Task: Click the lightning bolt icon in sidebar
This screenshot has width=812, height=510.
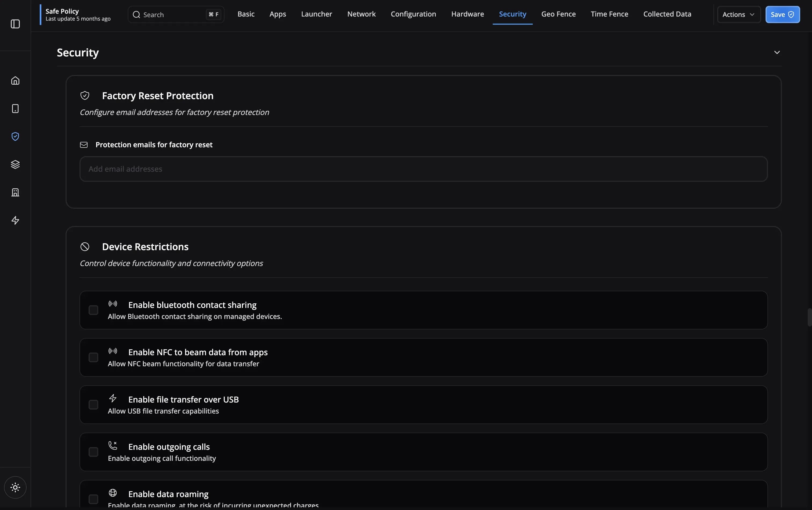Action: click(x=15, y=221)
